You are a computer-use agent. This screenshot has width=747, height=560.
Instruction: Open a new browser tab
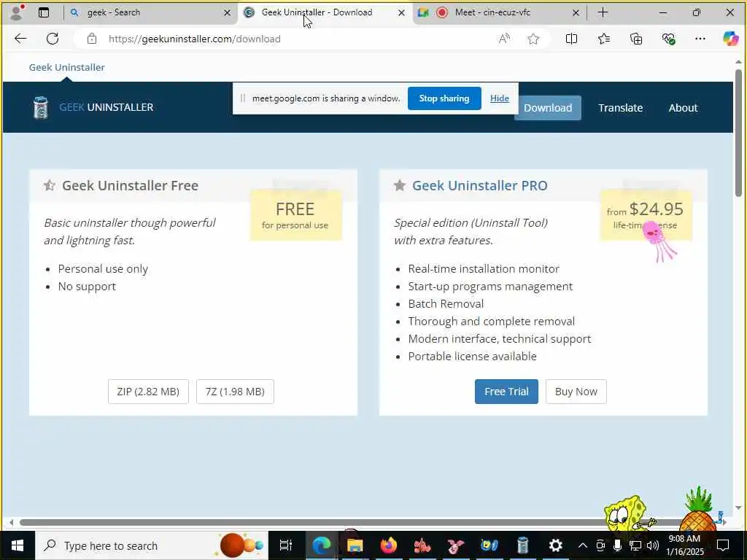click(x=603, y=12)
